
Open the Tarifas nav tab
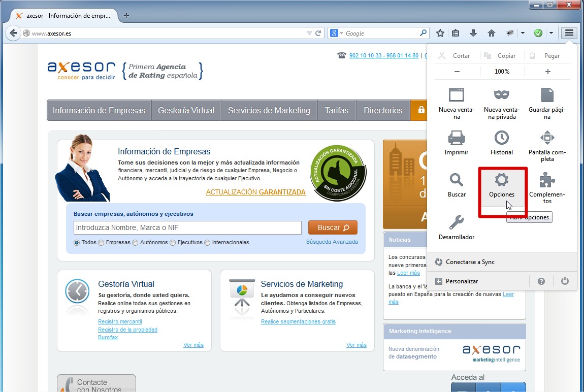(x=337, y=110)
